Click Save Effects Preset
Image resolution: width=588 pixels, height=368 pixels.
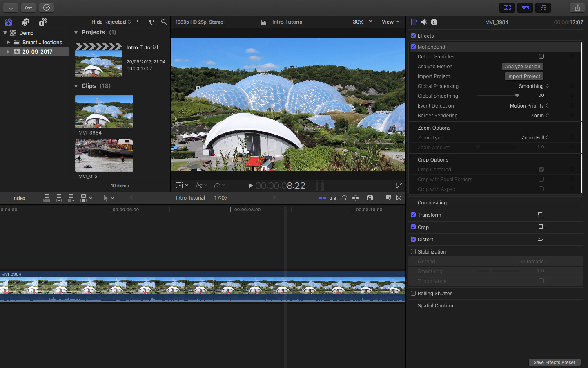click(554, 362)
